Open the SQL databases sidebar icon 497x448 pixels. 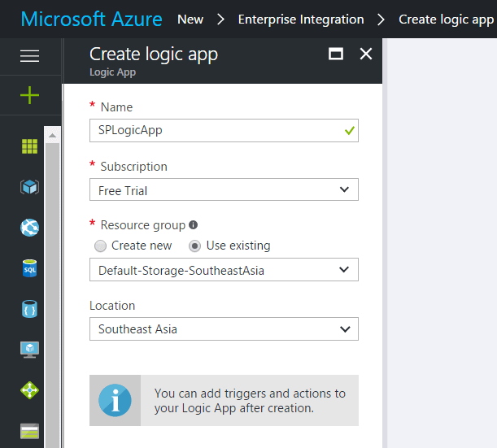(x=29, y=268)
